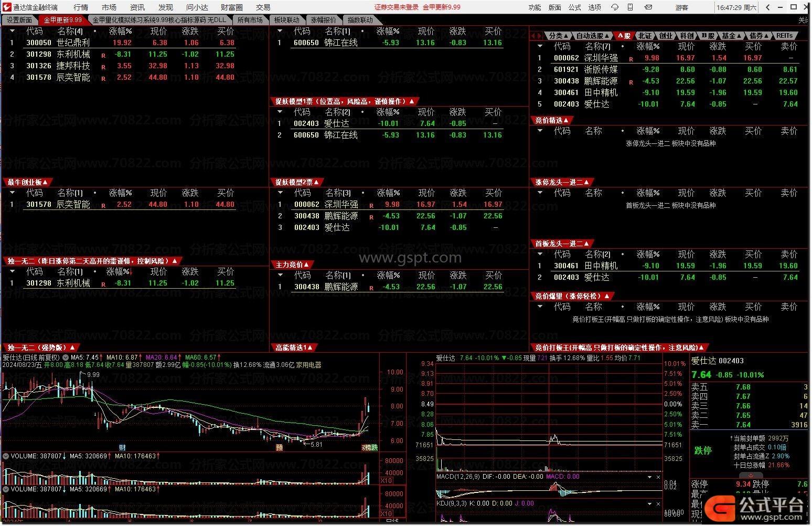Open the 公式 menu
812x526 pixels.
click(x=574, y=7)
